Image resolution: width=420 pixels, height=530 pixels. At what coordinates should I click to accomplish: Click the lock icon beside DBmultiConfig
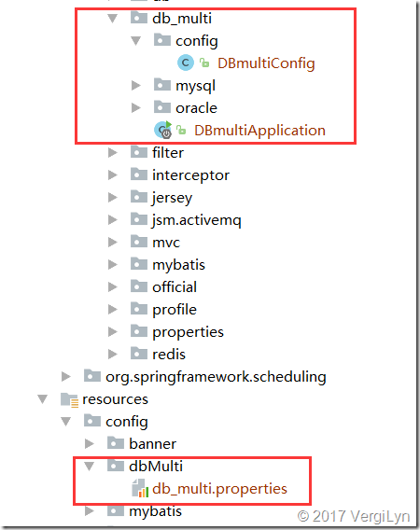click(x=204, y=63)
